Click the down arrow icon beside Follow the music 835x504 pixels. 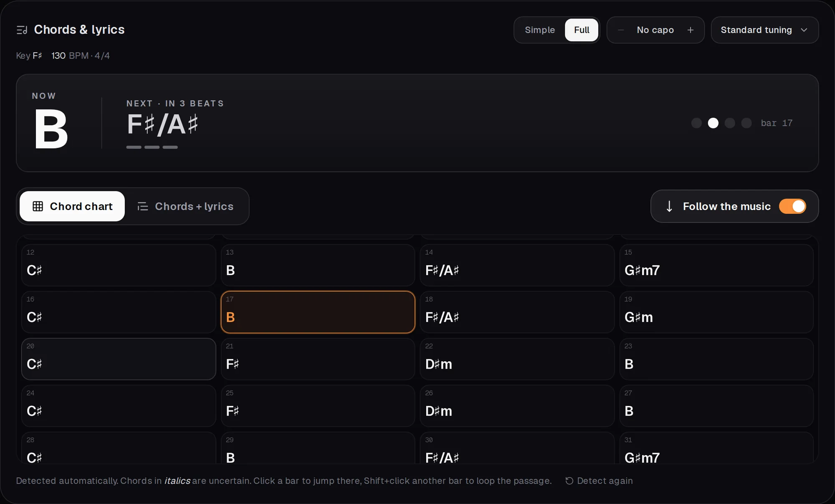pos(669,206)
